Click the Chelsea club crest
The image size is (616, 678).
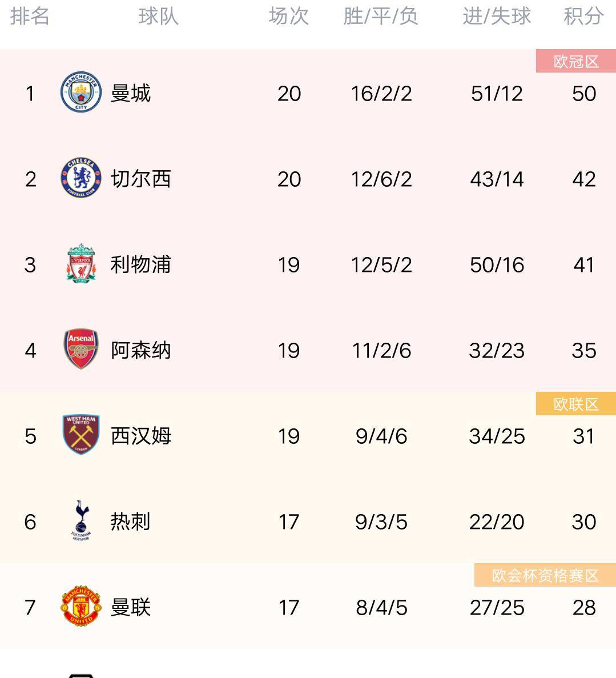coord(81,178)
